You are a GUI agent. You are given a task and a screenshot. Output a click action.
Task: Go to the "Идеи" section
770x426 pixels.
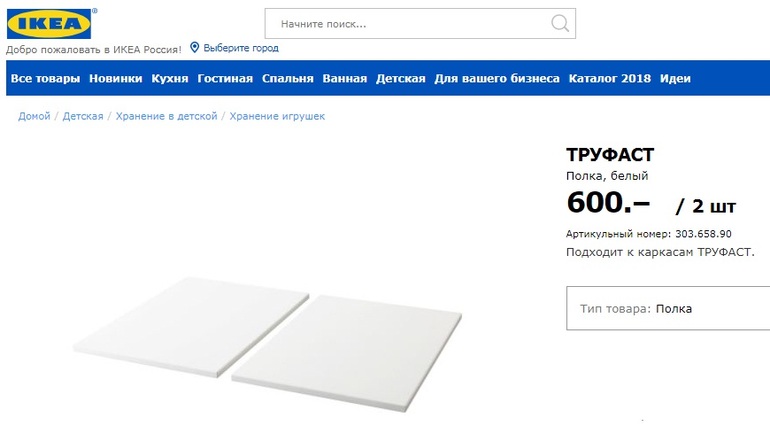(675, 79)
